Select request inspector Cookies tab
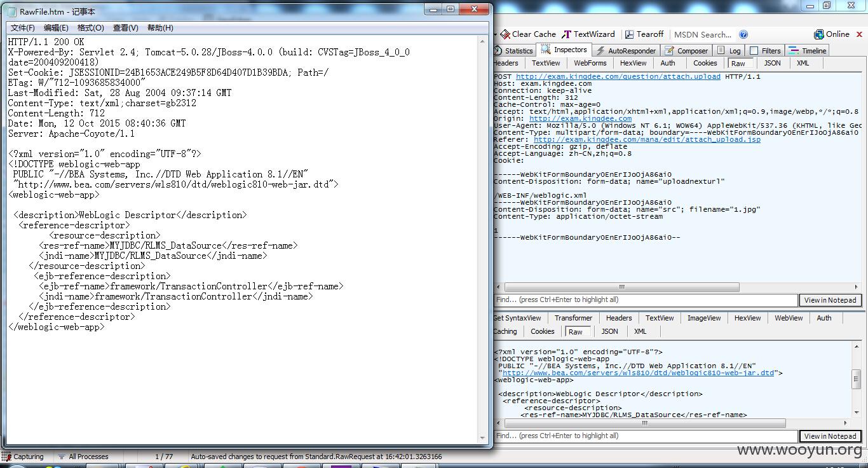Viewport: 868px width, 468px height. 705,63
